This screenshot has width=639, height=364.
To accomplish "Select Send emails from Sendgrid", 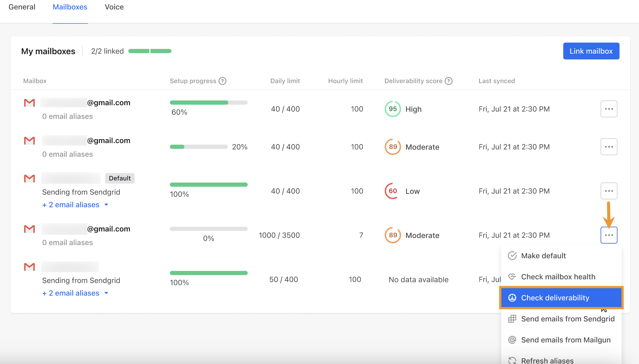I will point(568,319).
